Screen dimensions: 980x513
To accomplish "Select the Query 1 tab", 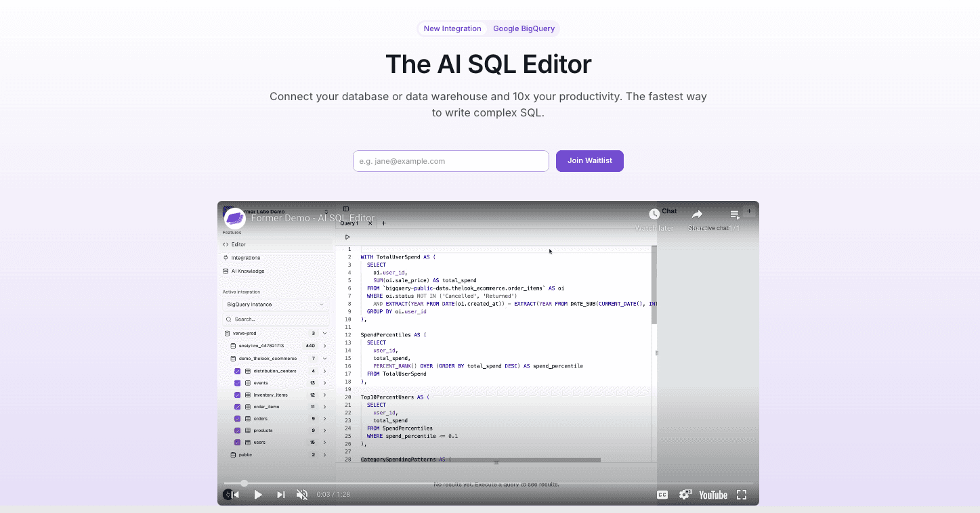I will point(350,223).
